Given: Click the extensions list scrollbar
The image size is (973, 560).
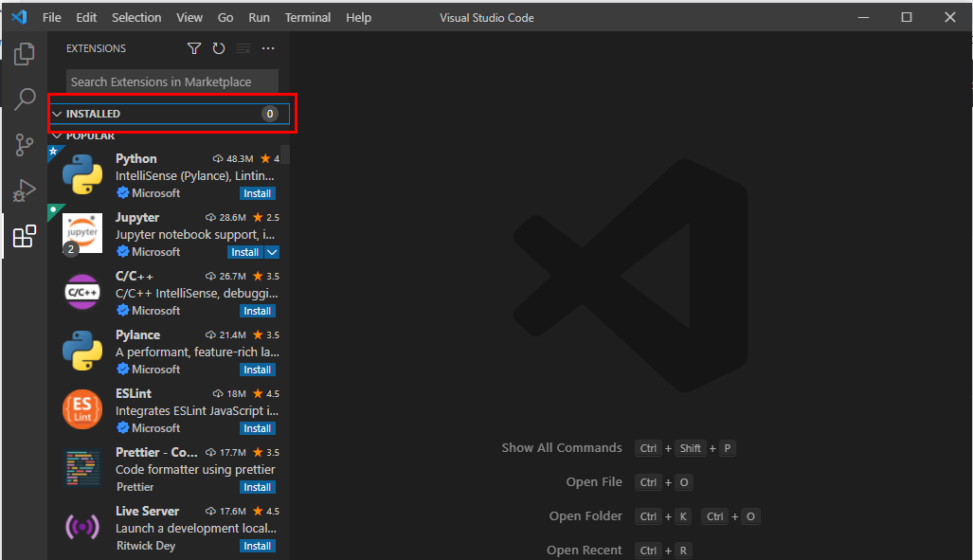Looking at the screenshot, I should pyautogui.click(x=285, y=154).
